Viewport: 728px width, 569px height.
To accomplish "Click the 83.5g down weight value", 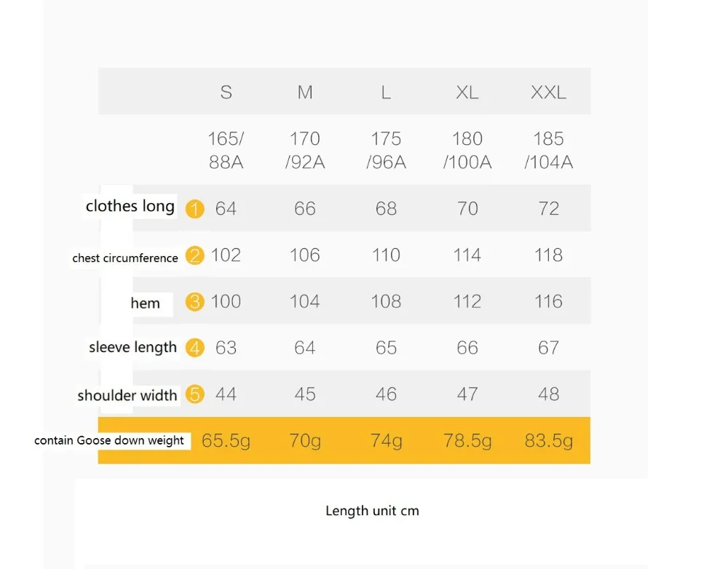I will pos(549,440).
